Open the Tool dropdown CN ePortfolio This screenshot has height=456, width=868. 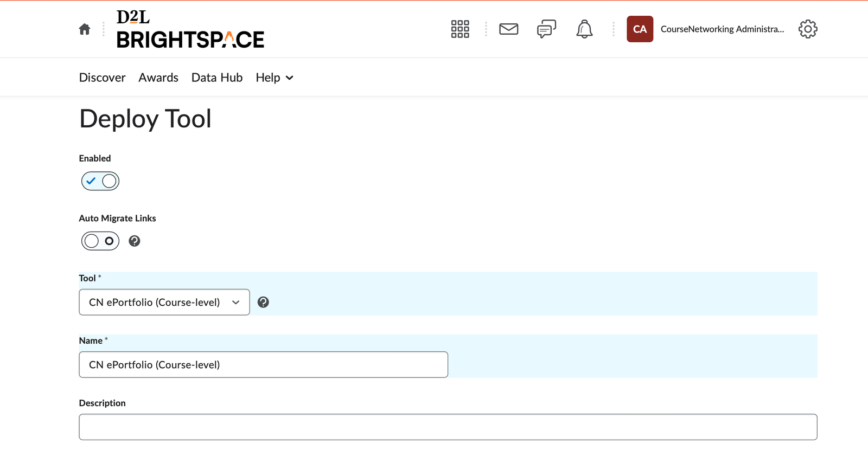click(x=164, y=303)
